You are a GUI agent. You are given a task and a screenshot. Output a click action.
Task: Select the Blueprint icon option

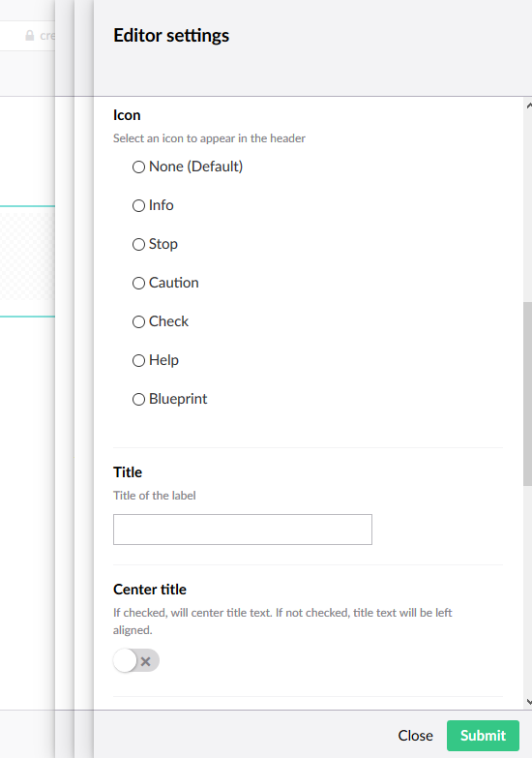pyautogui.click(x=138, y=399)
